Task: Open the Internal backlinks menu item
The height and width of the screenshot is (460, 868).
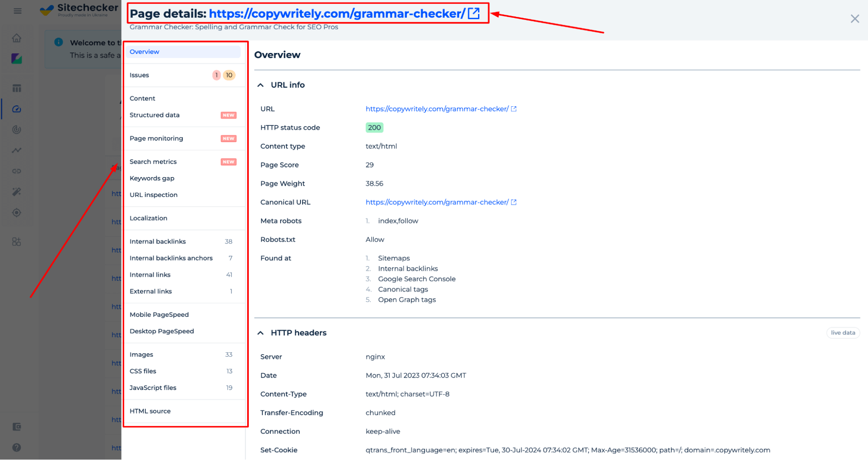Action: [x=183, y=242]
